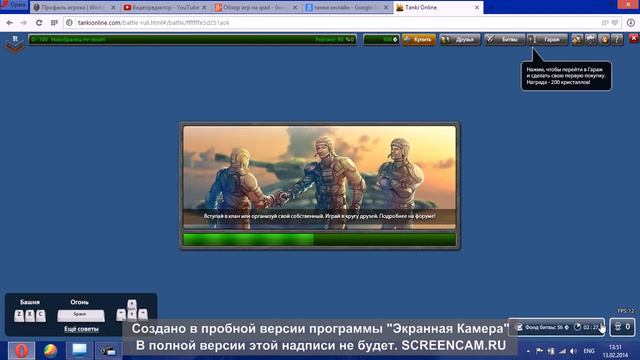Click the orange Купить buy crystals button
640x360 pixels.
[x=419, y=40]
